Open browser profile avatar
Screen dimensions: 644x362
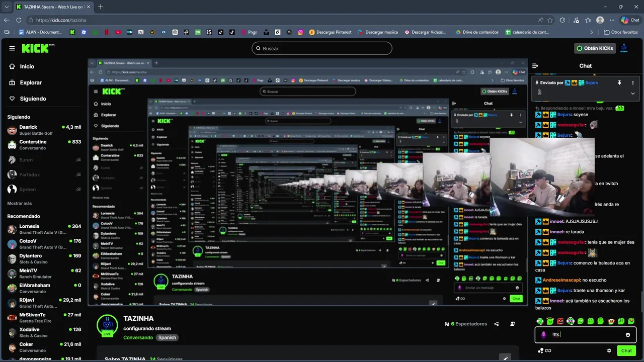pos(600,20)
